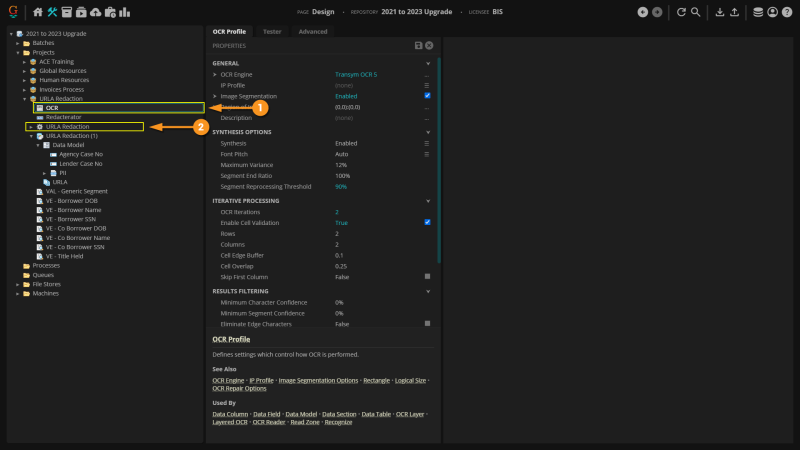Expand the File Stores folder arrow
800x450 pixels.
pos(18,285)
